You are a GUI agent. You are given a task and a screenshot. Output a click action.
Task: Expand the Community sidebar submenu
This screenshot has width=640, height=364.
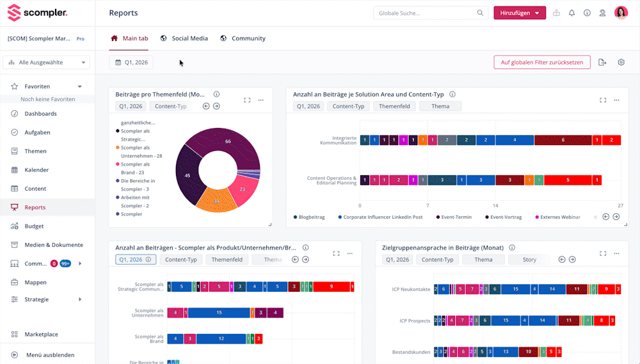click(x=80, y=264)
